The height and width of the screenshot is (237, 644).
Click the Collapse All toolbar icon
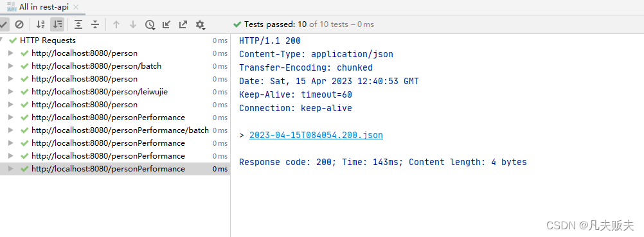tap(95, 24)
